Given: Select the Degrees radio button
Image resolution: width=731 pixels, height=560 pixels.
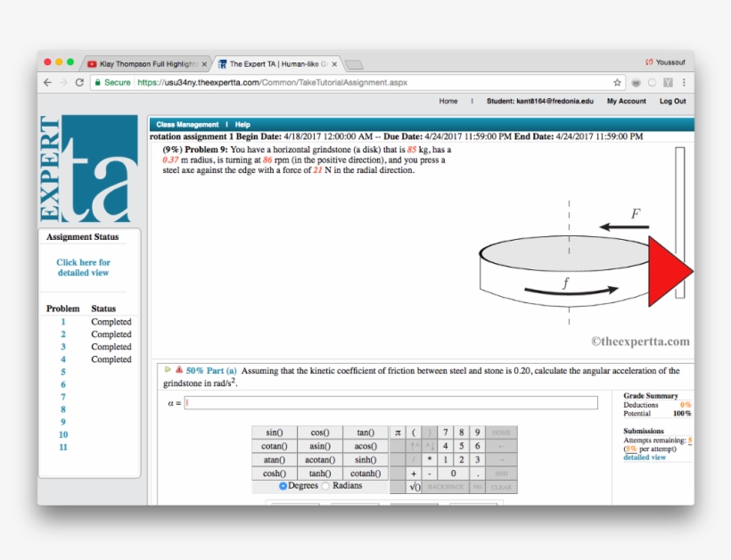Looking at the screenshot, I should coord(283,486).
